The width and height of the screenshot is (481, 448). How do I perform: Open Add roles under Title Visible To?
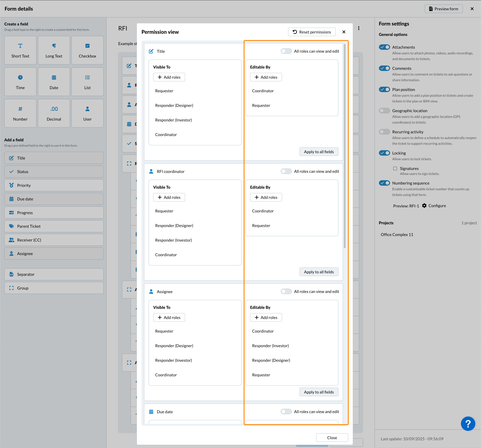pyautogui.click(x=169, y=77)
